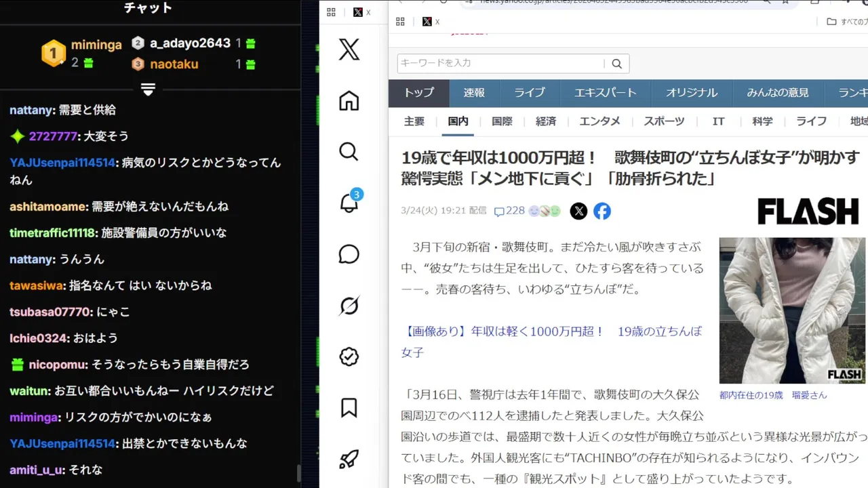This screenshot has width=868, height=488.
Task: Click the キーワードを入力 search field
Action: [501, 64]
